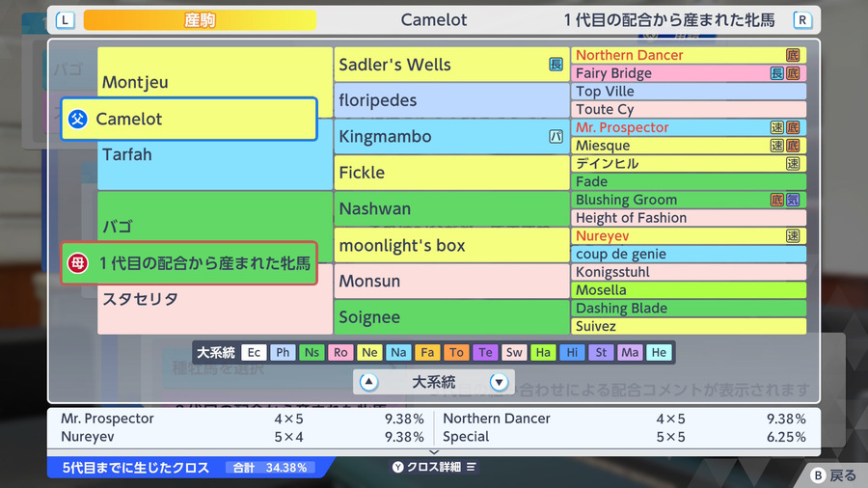Click the L shoulder button icon
This screenshot has width=868, height=488.
click(66, 20)
